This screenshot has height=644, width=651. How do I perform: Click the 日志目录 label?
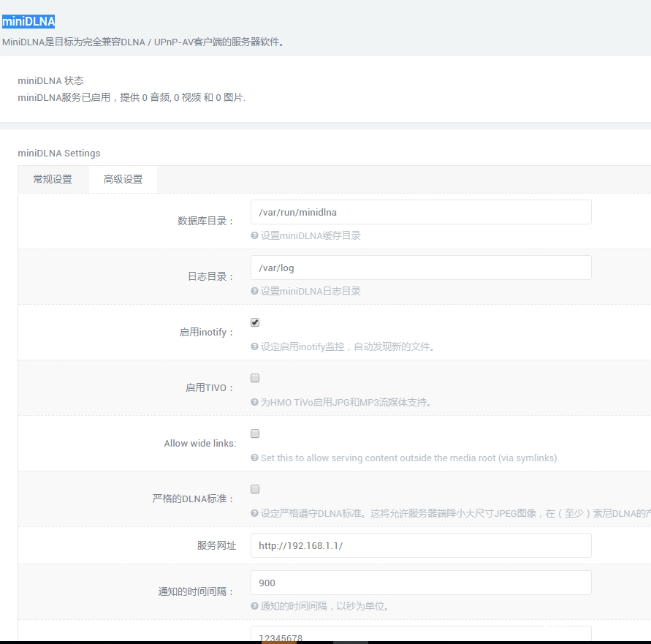click(x=211, y=277)
